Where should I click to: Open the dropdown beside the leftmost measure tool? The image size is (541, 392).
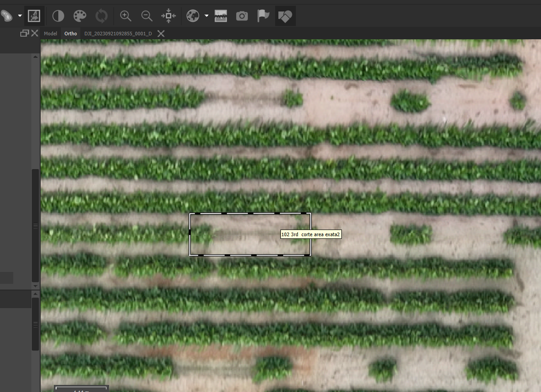tap(19, 16)
